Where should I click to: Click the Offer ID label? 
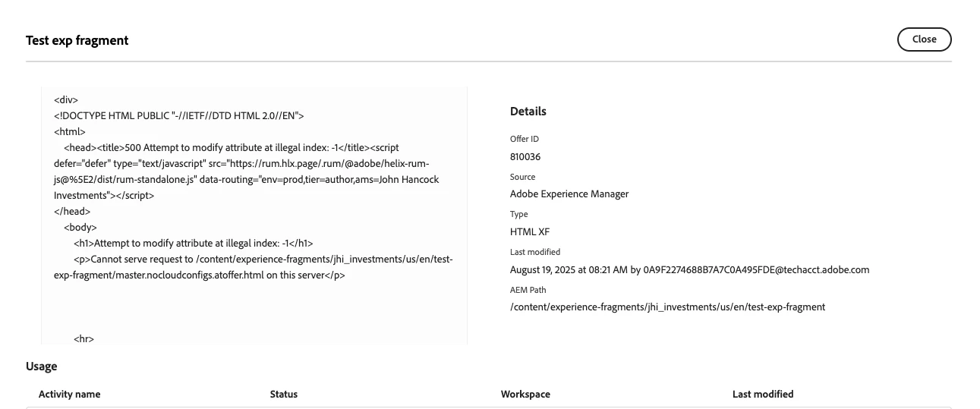tap(525, 139)
